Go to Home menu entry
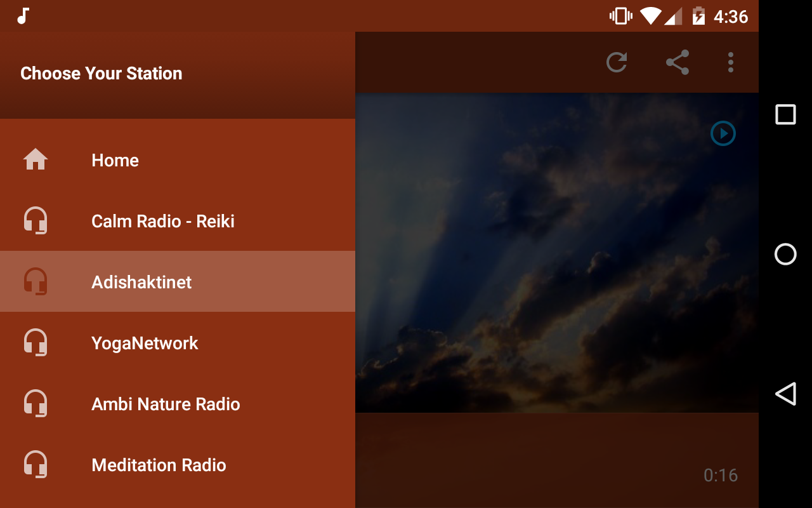 click(x=178, y=160)
